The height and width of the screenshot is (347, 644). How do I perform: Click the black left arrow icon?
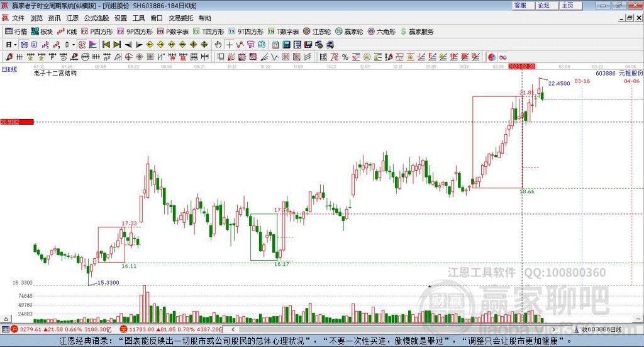[128, 45]
